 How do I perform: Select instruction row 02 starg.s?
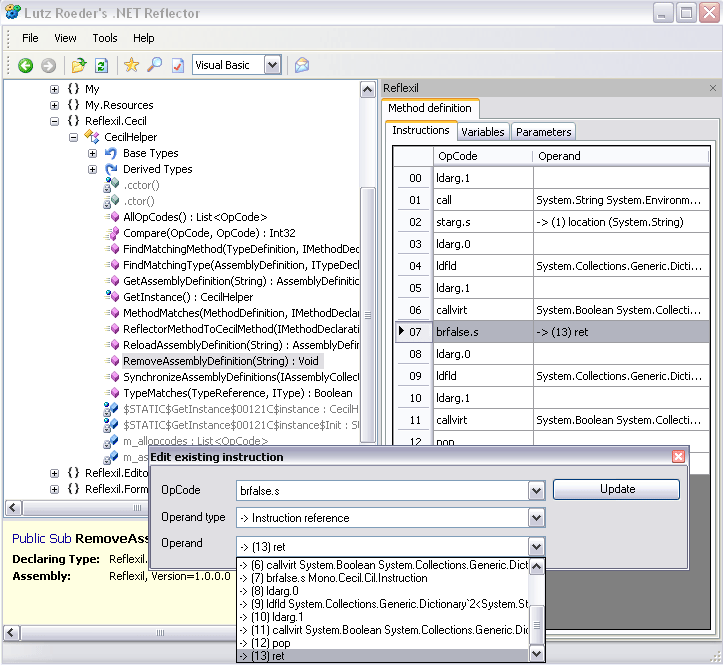coord(551,222)
